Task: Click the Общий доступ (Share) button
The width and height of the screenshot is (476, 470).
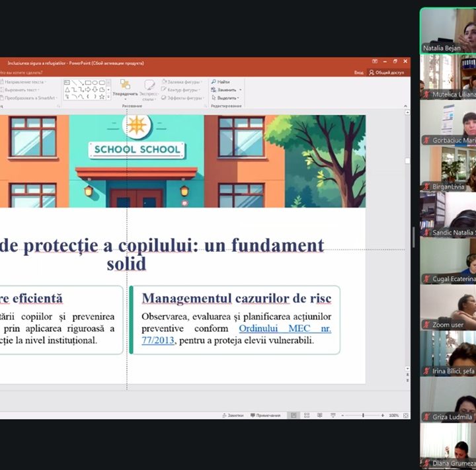Action: coord(387,72)
